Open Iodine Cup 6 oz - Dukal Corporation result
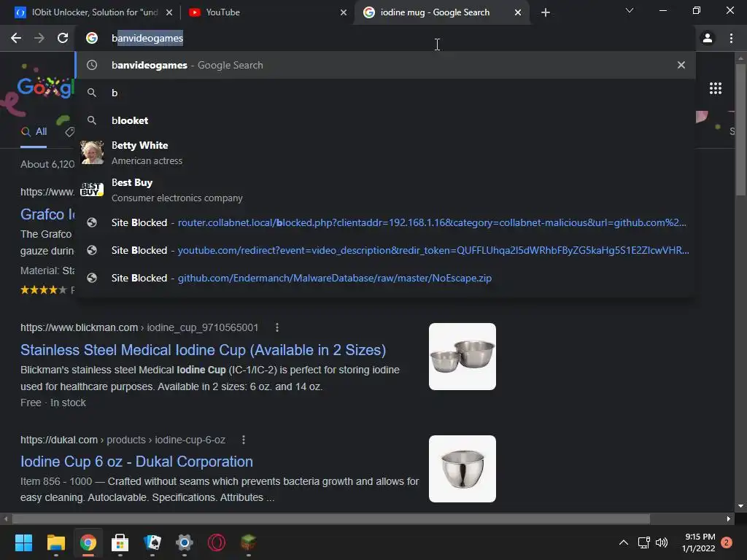This screenshot has height=560, width=747. click(136, 462)
